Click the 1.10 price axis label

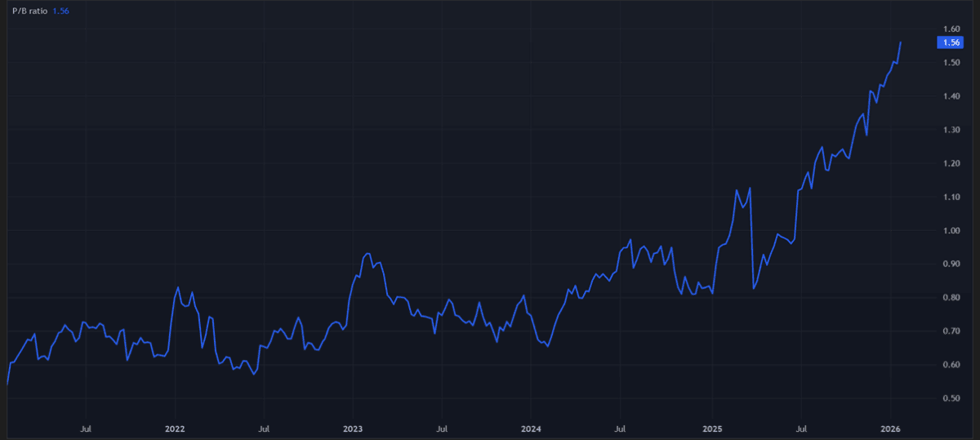coord(951,197)
